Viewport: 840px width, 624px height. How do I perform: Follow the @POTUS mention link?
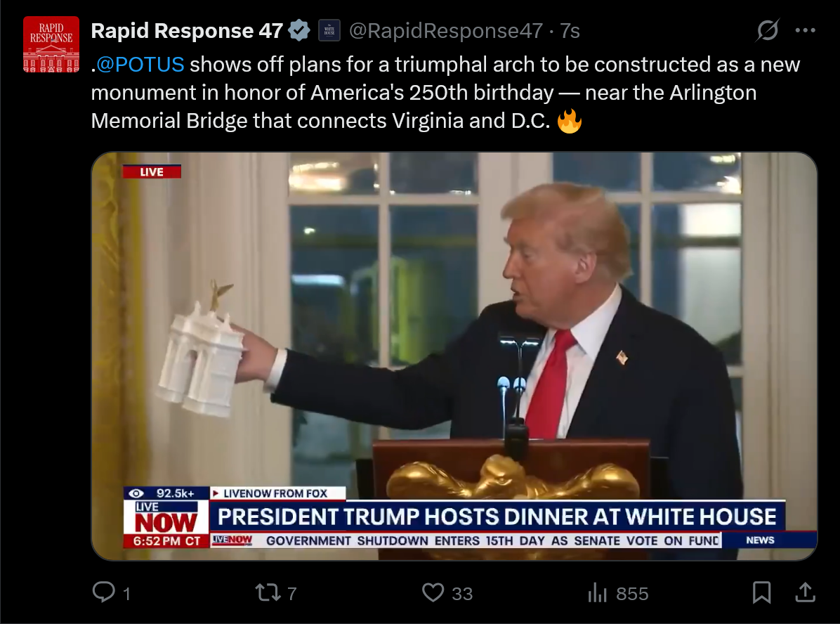coord(140,65)
